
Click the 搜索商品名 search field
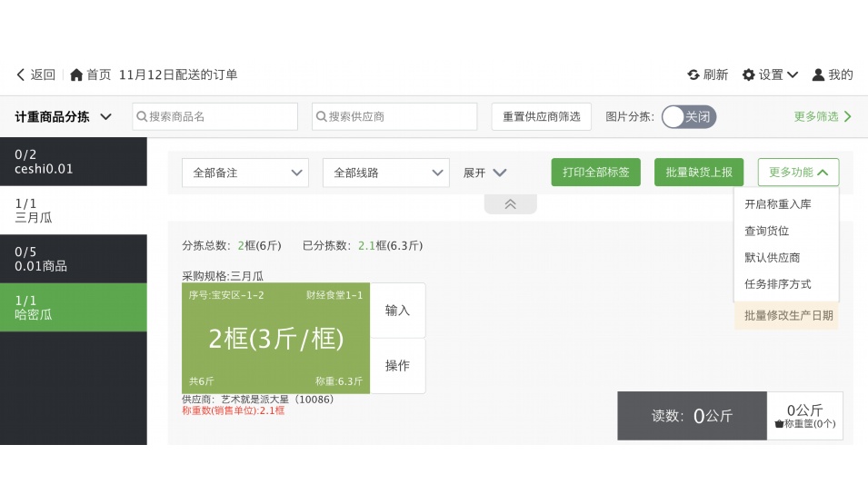215,116
